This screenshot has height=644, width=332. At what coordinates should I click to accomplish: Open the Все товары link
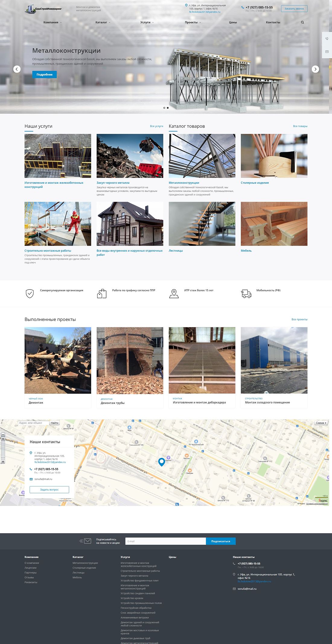click(300, 126)
